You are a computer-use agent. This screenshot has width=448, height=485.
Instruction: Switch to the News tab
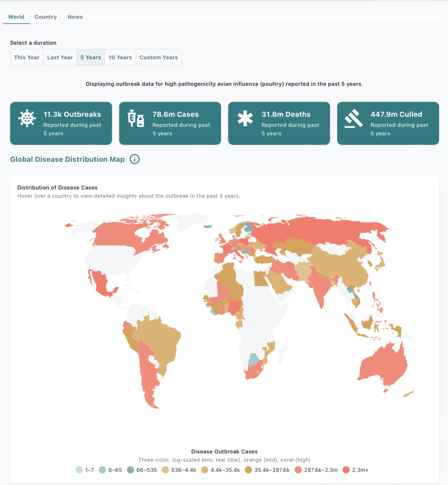click(75, 17)
